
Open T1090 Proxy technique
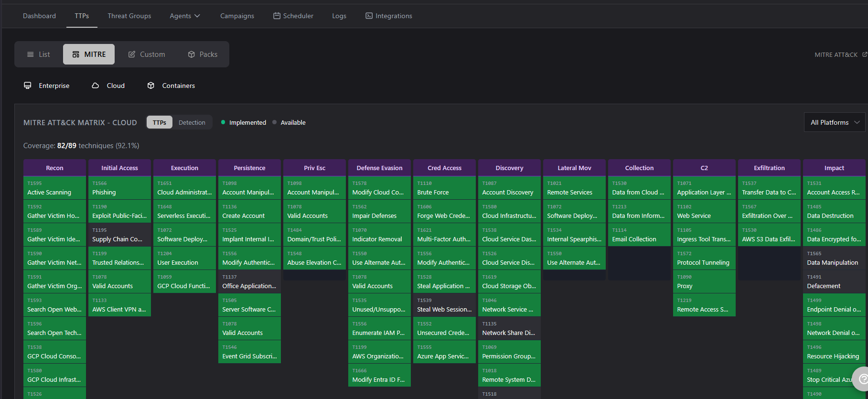coord(704,281)
